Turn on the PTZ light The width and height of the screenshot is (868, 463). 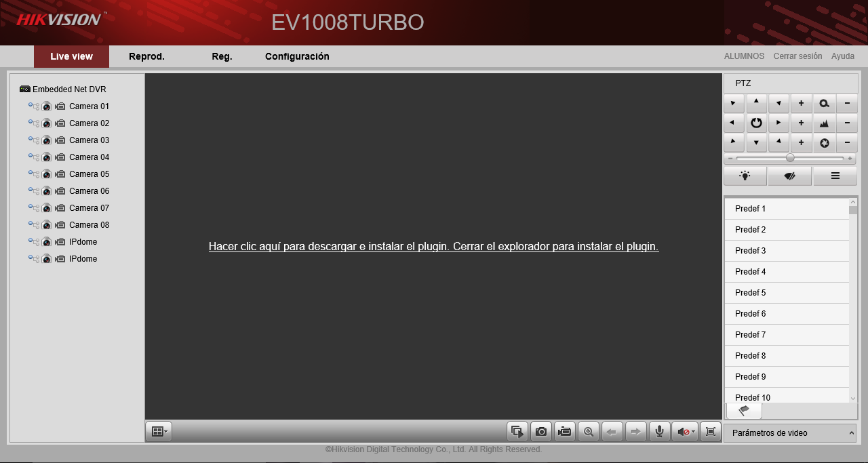[x=745, y=176]
